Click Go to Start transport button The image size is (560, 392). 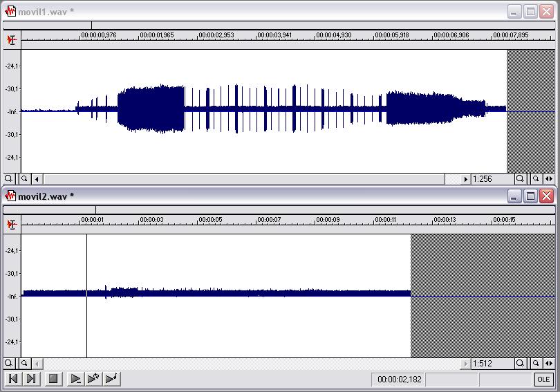13,379
